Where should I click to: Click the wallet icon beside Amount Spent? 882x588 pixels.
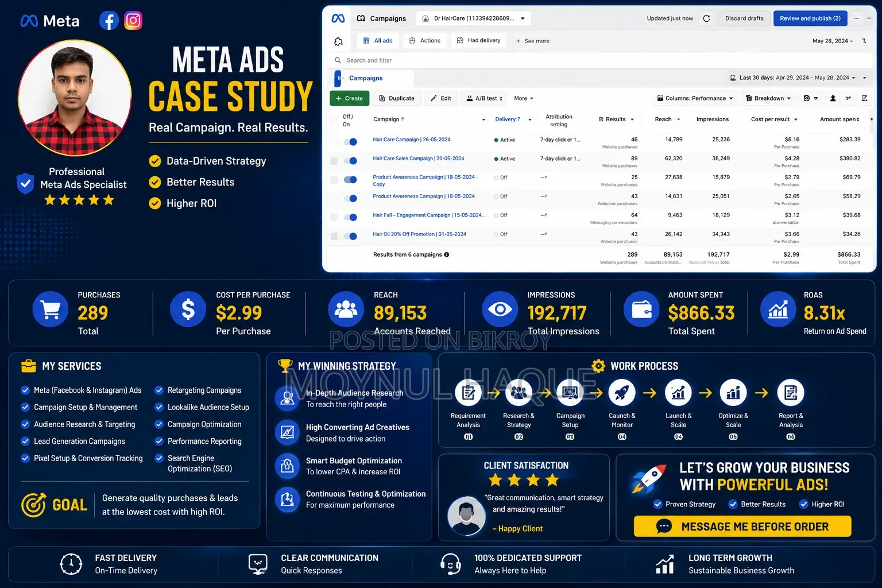coord(641,309)
